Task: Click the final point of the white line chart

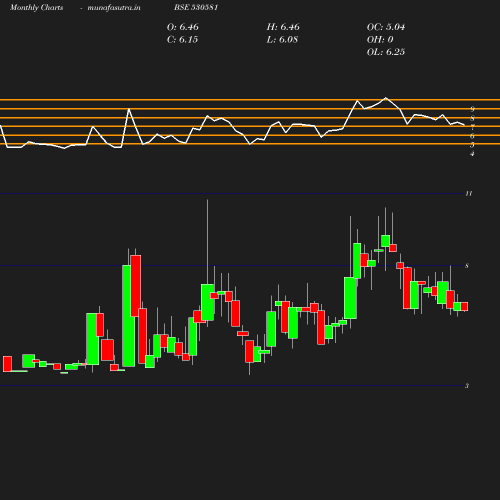Action: (x=464, y=125)
